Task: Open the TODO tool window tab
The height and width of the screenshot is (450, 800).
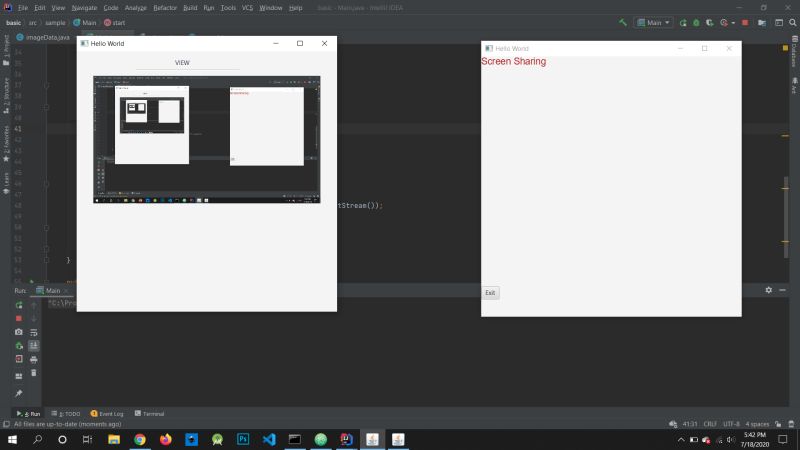Action: click(66, 414)
